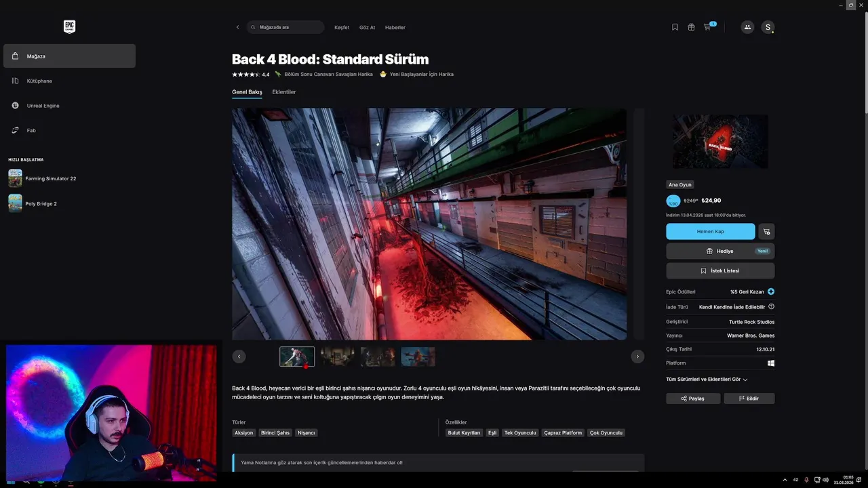The image size is (868, 488).
Task: Go to previous media thumbnails arrow
Action: [x=239, y=357]
